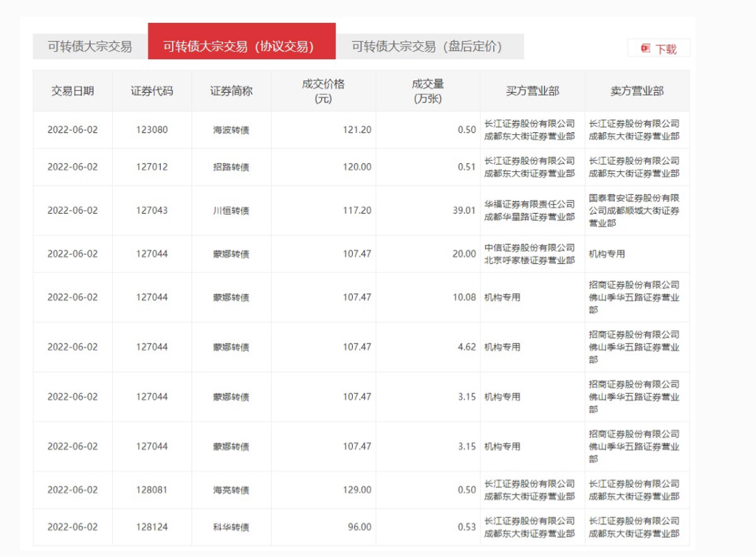Click the 川恒转债 security name
756x557 pixels.
tap(231, 211)
